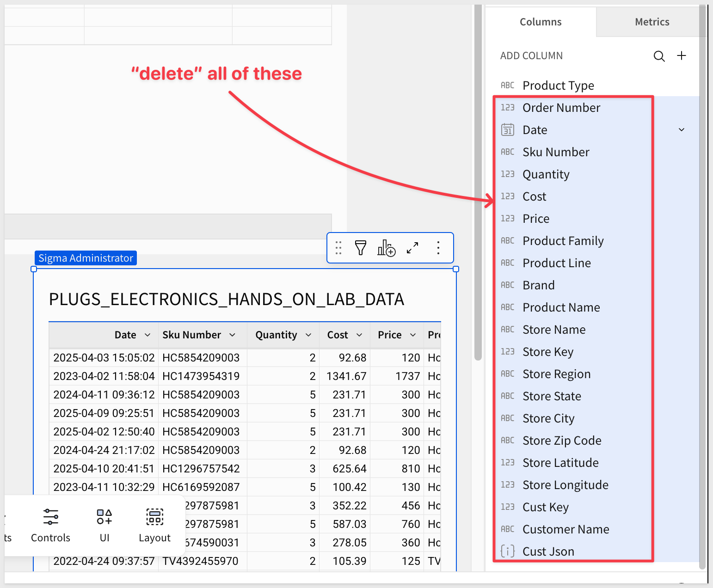Click the search columns magnifier icon
Screen dimensions: 713x588
pyautogui.click(x=659, y=56)
